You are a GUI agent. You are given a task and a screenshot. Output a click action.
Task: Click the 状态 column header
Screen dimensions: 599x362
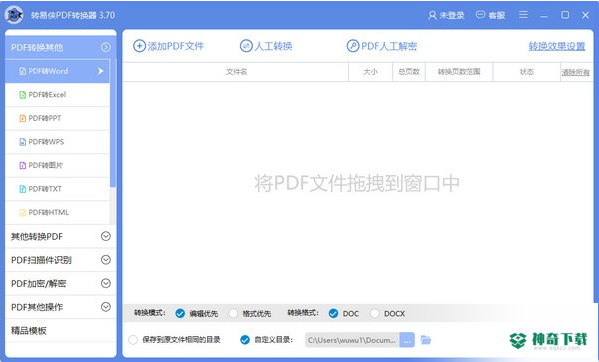(x=526, y=71)
